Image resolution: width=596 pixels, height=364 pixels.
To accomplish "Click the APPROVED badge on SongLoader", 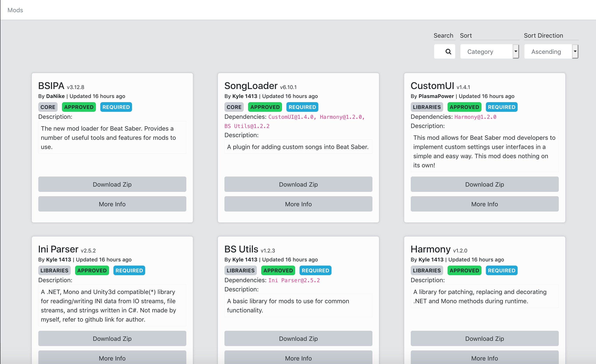I will click(265, 107).
